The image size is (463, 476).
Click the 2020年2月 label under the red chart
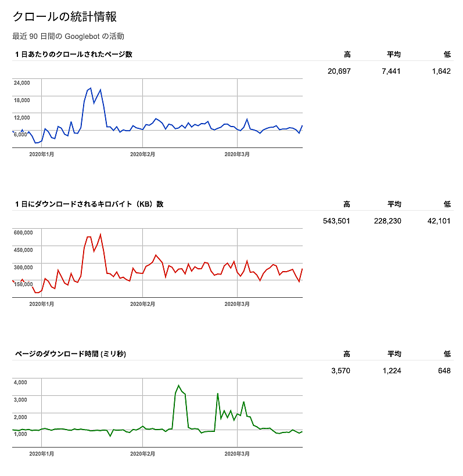(x=142, y=304)
